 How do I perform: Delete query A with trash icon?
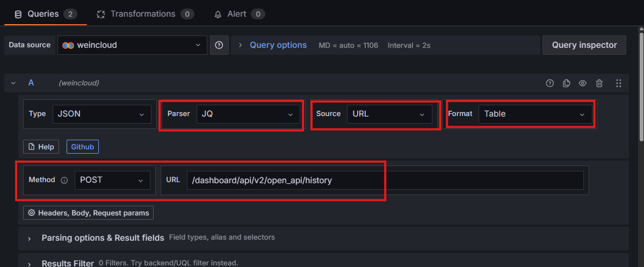599,83
